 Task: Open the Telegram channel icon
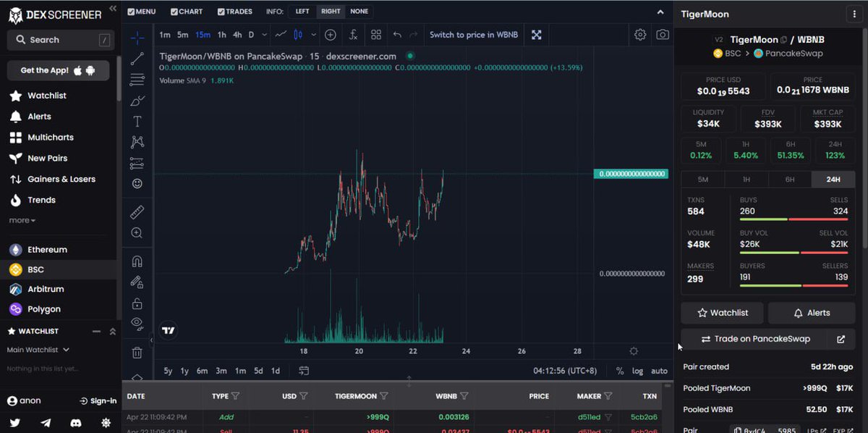click(46, 423)
